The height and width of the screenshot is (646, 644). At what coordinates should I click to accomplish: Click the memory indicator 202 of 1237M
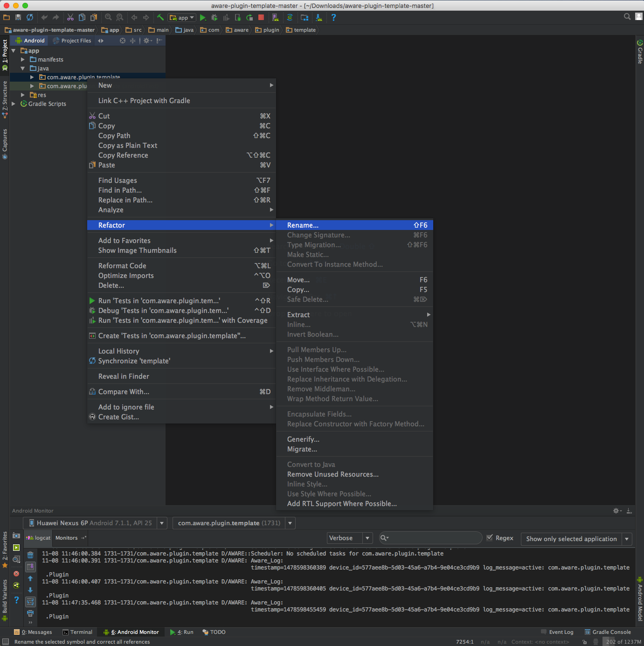[623, 642]
